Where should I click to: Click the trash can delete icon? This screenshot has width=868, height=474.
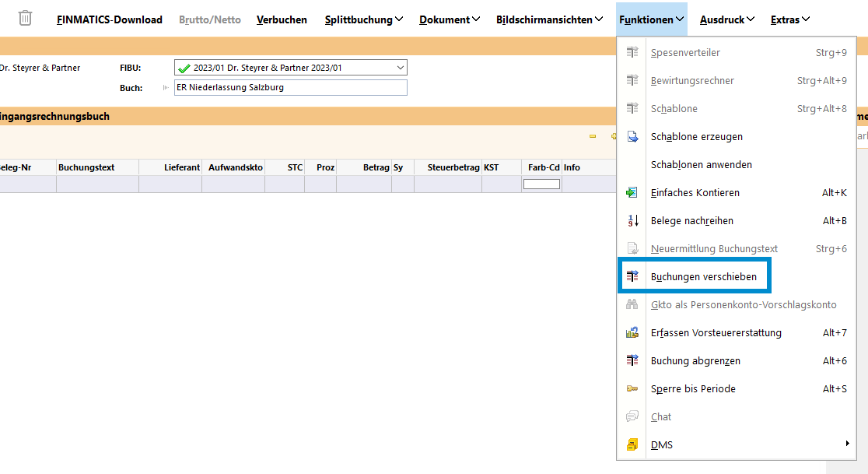coord(26,19)
